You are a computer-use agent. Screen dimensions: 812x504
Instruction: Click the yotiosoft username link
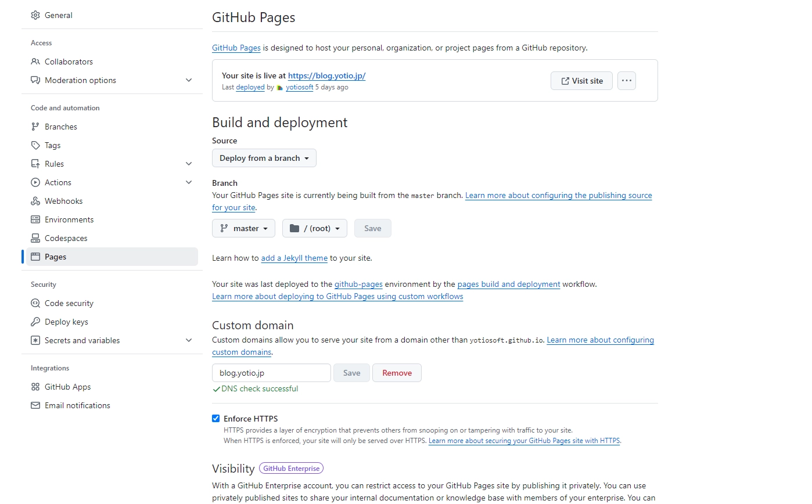[x=299, y=87]
